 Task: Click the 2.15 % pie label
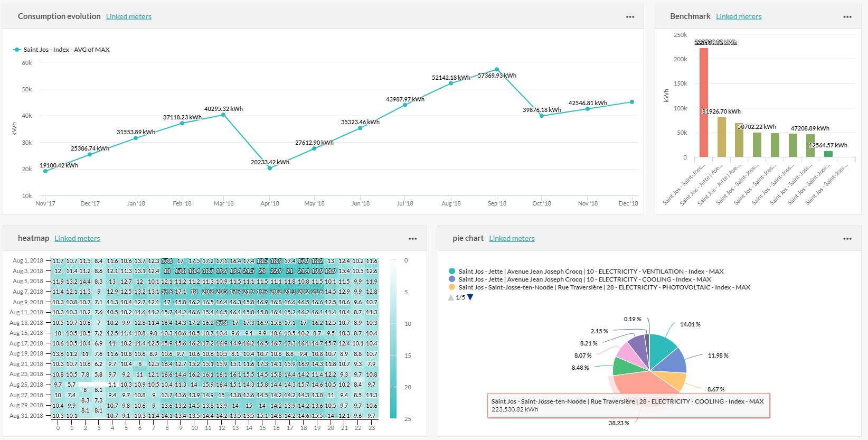tap(599, 331)
